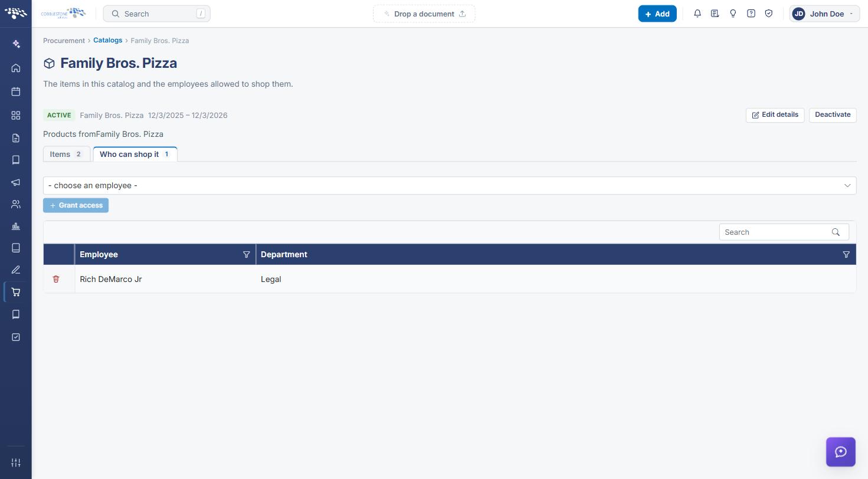Viewport: 868px width, 479px height.
Task: Open the chat support widget icon
Action: click(x=841, y=452)
